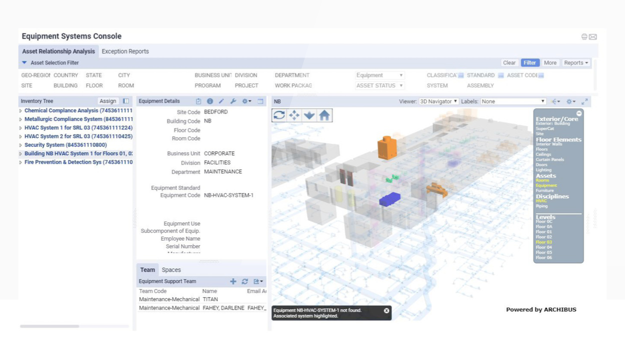Toggle Furniture layer visibility in layer panel

(x=544, y=191)
